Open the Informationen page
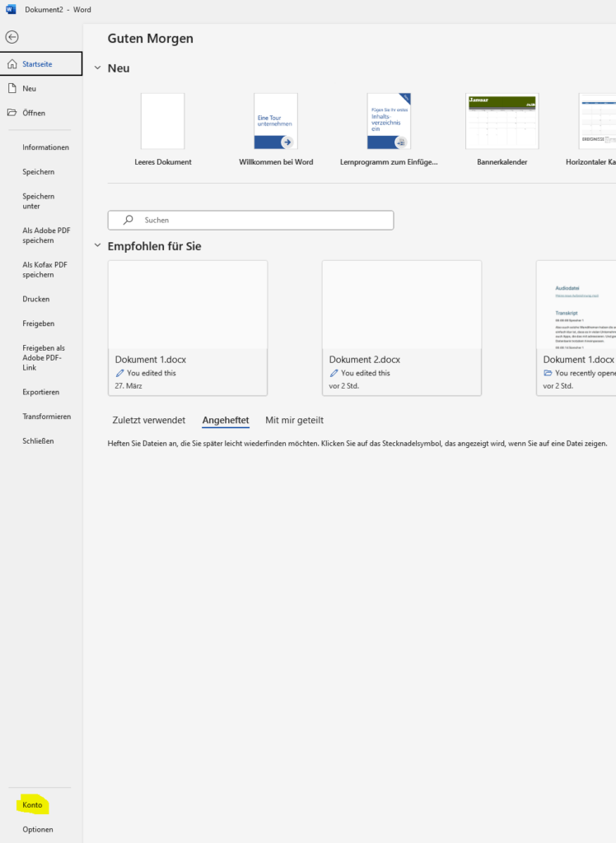Image resolution: width=616 pixels, height=843 pixels. pos(45,147)
